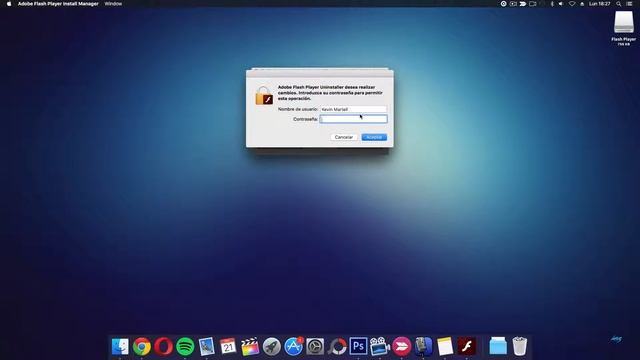Open the film camera app in the dock
Screen dimensions: 640x360
380,347
